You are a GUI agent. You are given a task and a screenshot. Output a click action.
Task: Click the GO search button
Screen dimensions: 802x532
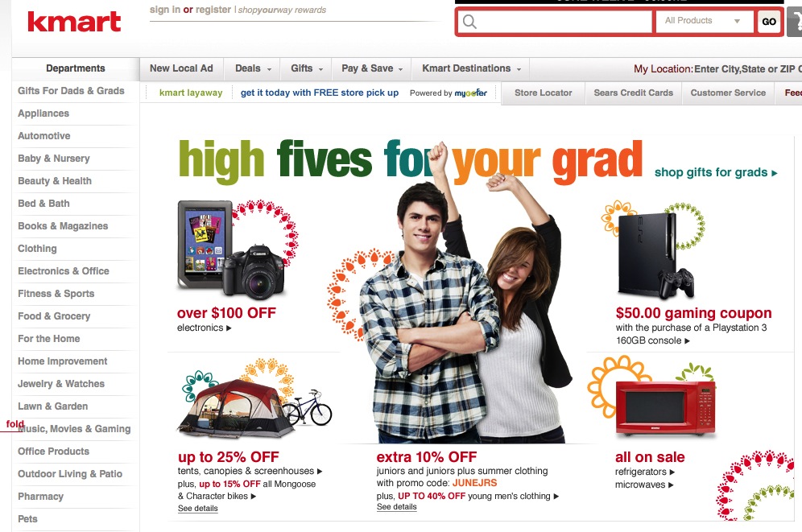tap(769, 22)
